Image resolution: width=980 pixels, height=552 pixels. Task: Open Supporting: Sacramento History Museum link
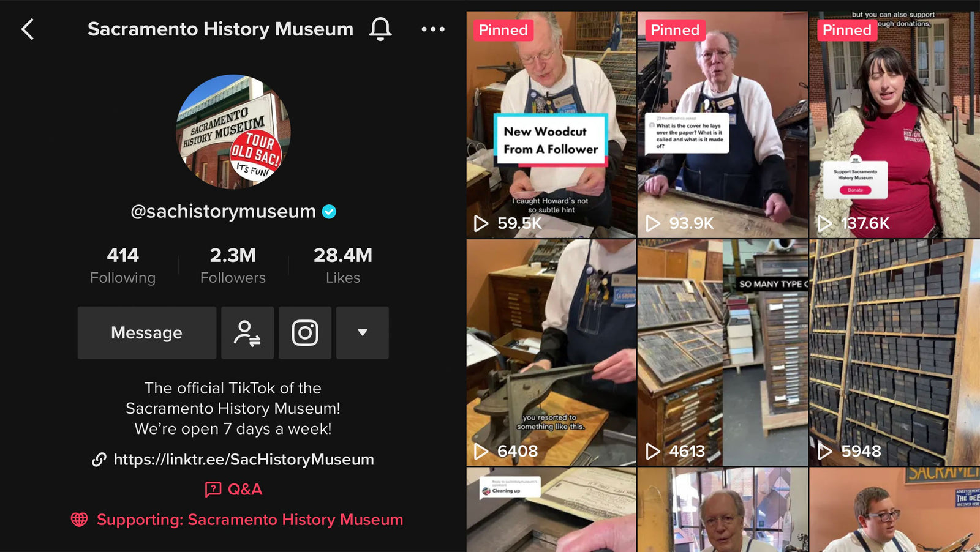coord(250,520)
